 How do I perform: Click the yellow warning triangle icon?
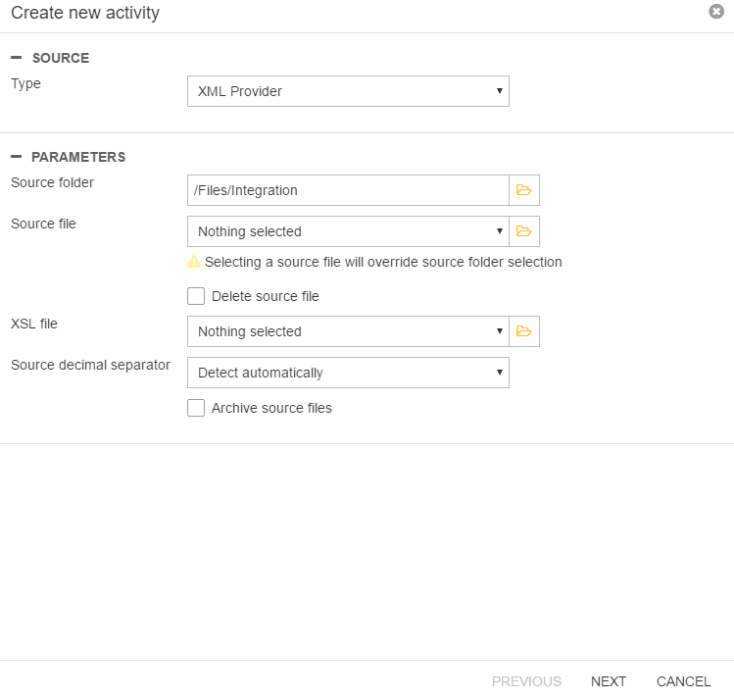194,262
